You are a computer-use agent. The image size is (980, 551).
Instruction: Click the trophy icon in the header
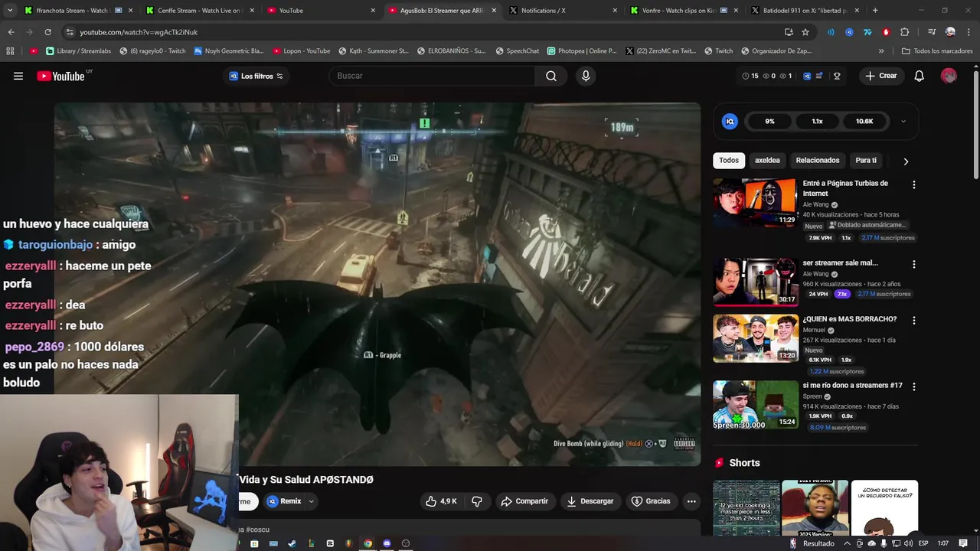tap(837, 76)
